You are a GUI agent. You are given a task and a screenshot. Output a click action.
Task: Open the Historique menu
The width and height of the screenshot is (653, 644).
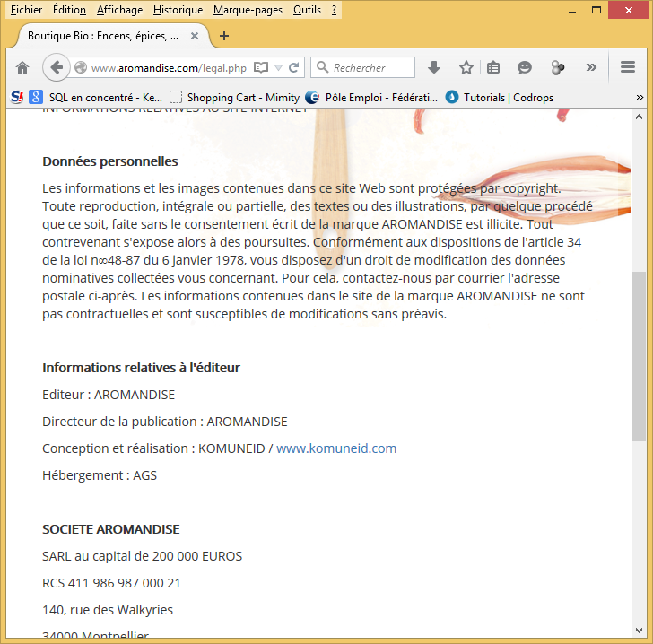[178, 10]
